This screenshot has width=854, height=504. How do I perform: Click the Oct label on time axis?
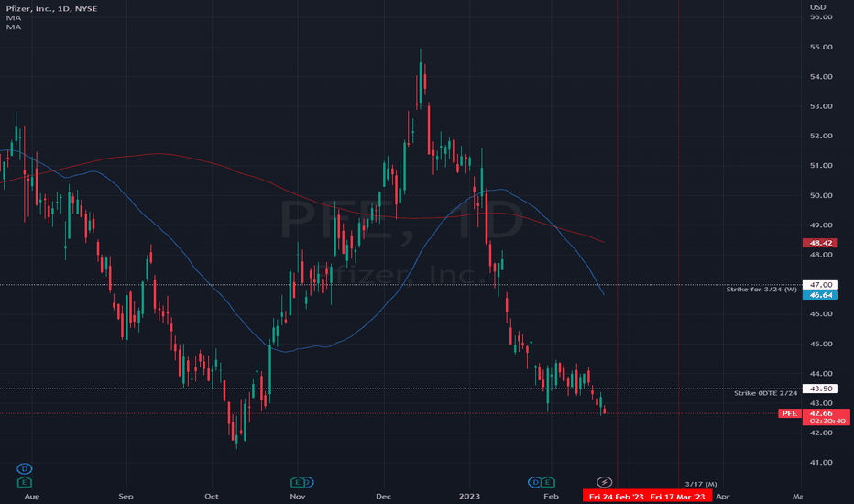coord(212,497)
